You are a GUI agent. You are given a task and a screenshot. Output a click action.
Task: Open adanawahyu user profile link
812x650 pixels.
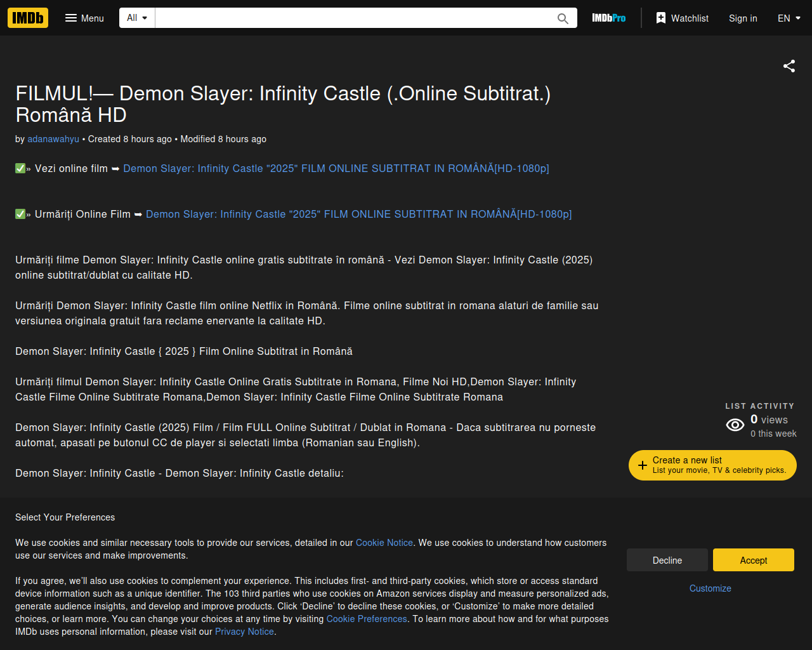53,139
